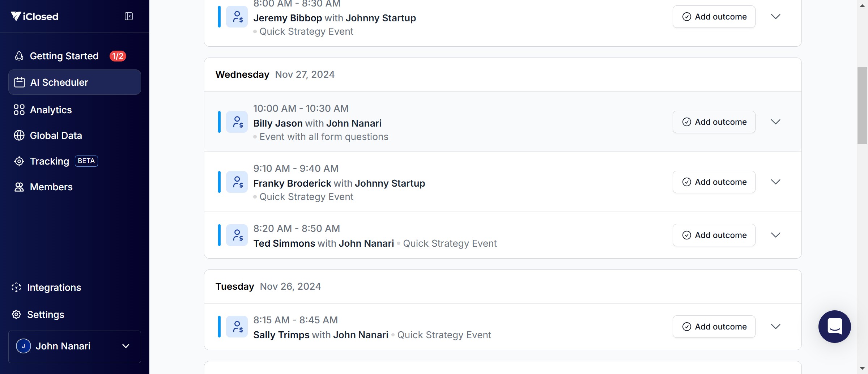
Task: Click Ted Simmons' event type icon
Action: (x=237, y=235)
